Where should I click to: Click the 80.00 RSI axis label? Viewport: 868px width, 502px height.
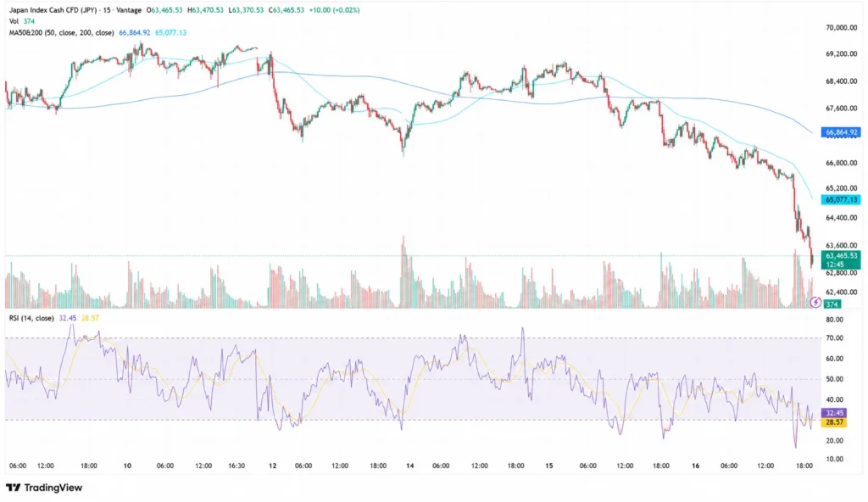pos(834,320)
